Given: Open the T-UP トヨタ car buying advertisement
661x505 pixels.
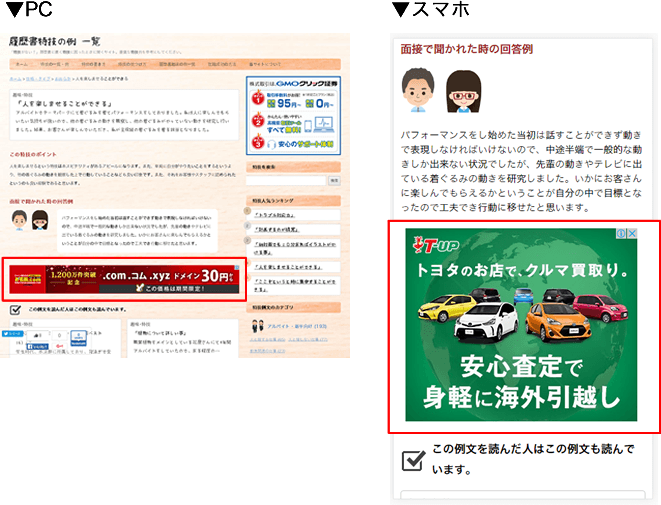Looking at the screenshot, I should (521, 325).
